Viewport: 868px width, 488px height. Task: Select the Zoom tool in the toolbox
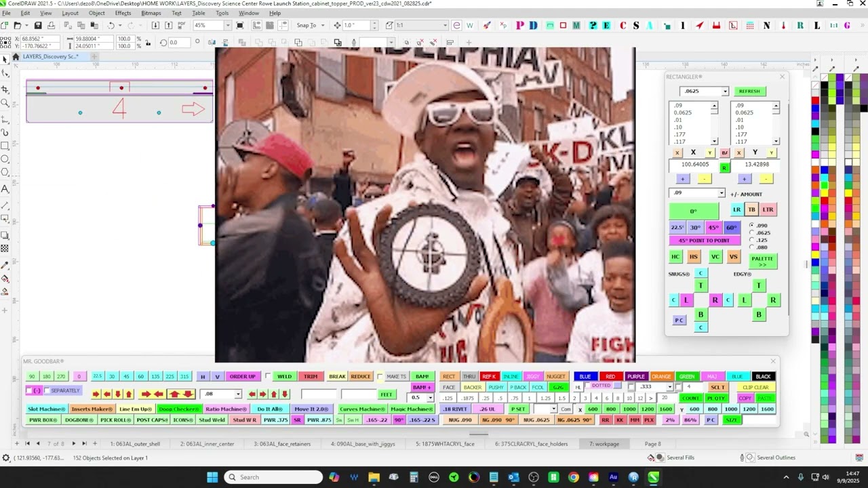click(x=5, y=103)
